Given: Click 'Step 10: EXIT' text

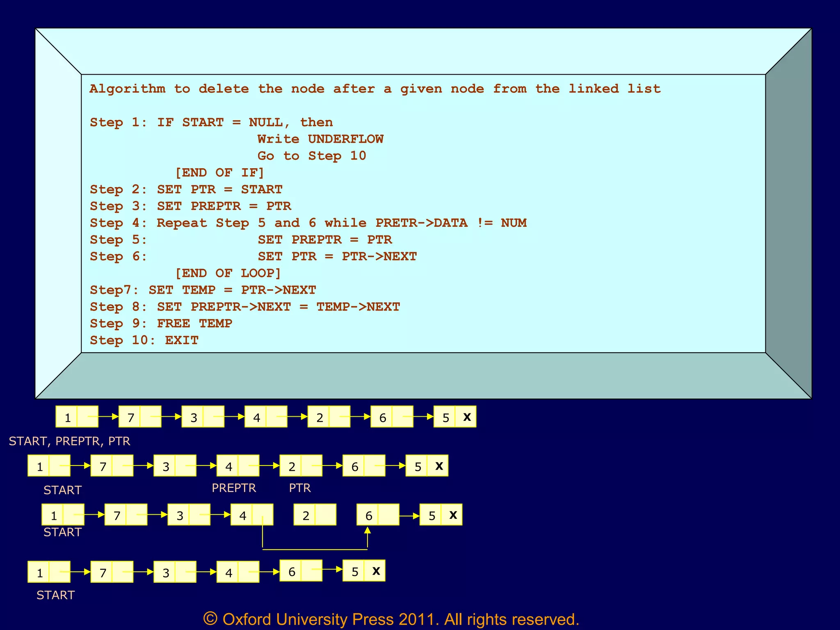Looking at the screenshot, I should [x=144, y=340].
